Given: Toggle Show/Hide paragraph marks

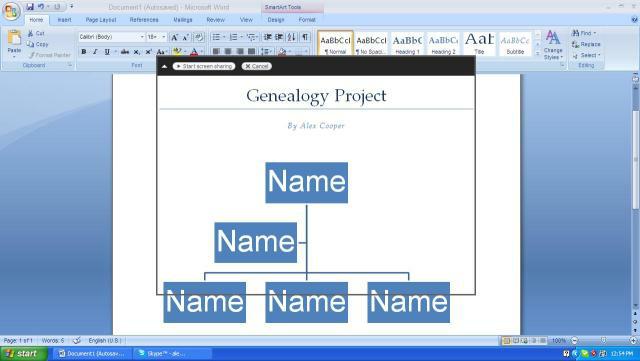Looking at the screenshot, I should (305, 37).
